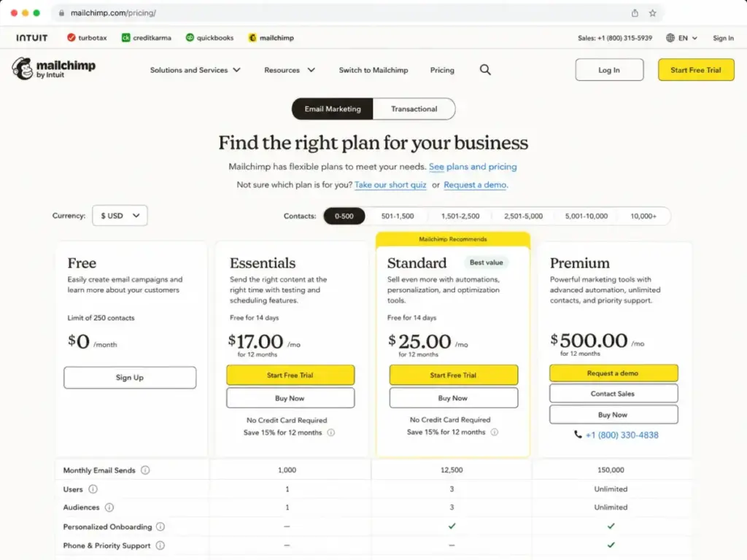Click the Mailchimp by Intuit logo
The image size is (747, 560).
coord(53,69)
